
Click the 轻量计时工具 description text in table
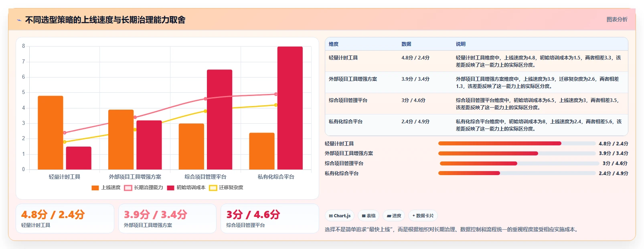538,61
